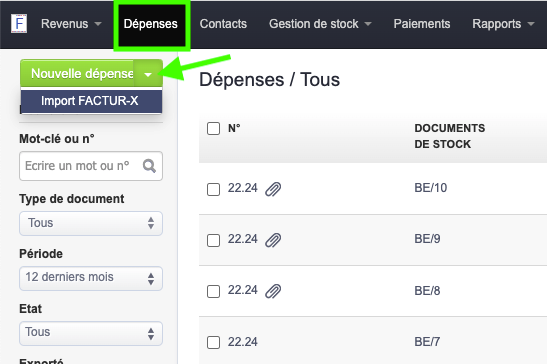Click the magnifying glass search icon

coord(149,166)
